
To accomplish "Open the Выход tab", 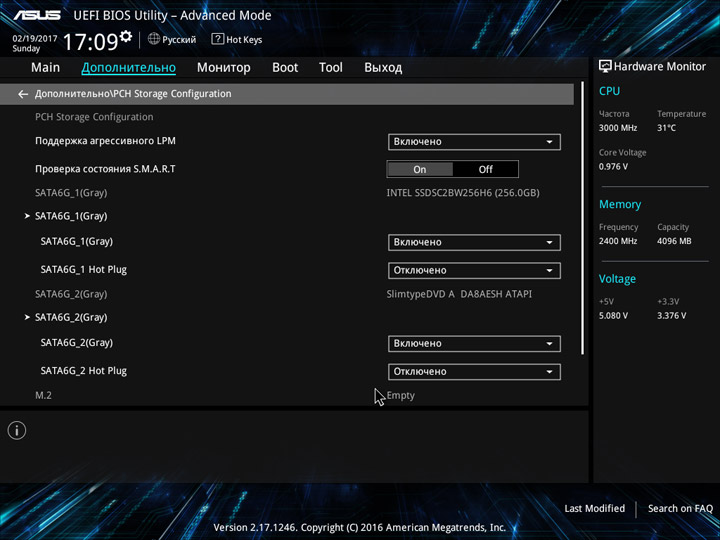I will (x=383, y=68).
